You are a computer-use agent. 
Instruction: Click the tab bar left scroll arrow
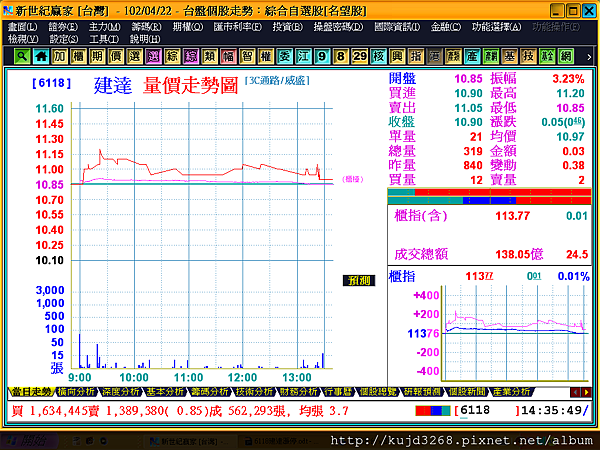click(x=575, y=392)
